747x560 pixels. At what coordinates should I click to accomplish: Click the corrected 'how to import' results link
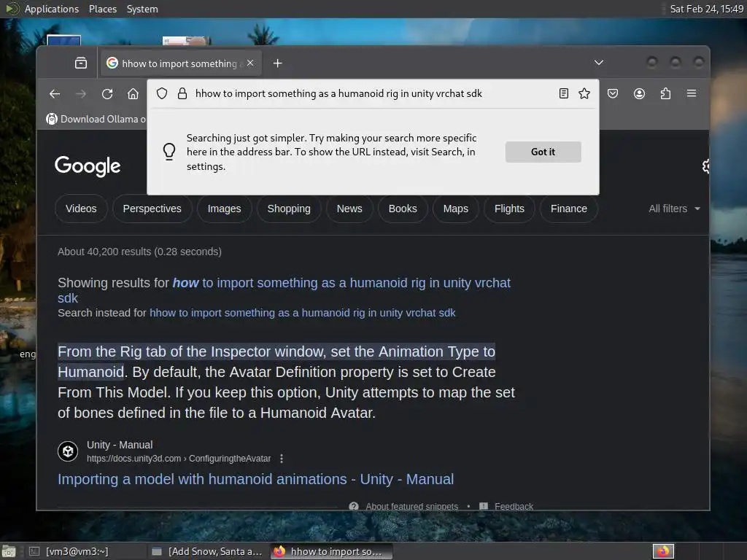(341, 283)
